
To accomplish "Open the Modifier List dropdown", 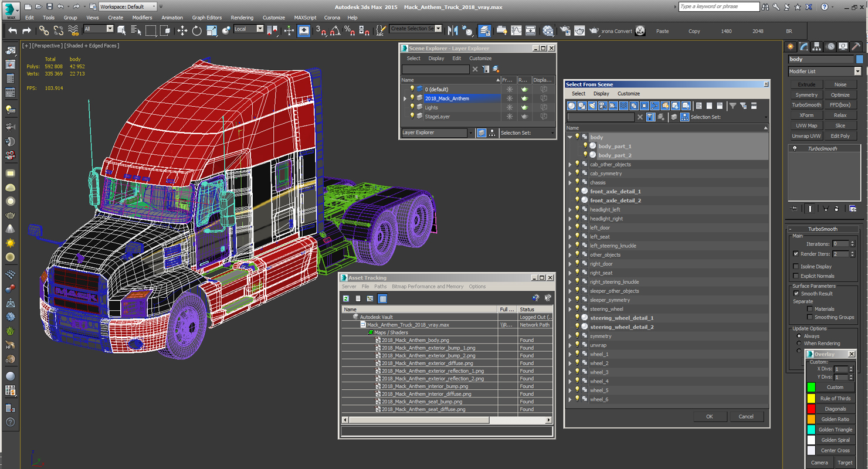I will pos(825,71).
